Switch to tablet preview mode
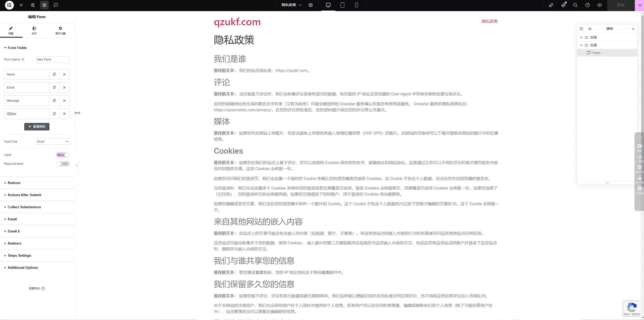This screenshot has height=320, width=644. click(x=342, y=5)
